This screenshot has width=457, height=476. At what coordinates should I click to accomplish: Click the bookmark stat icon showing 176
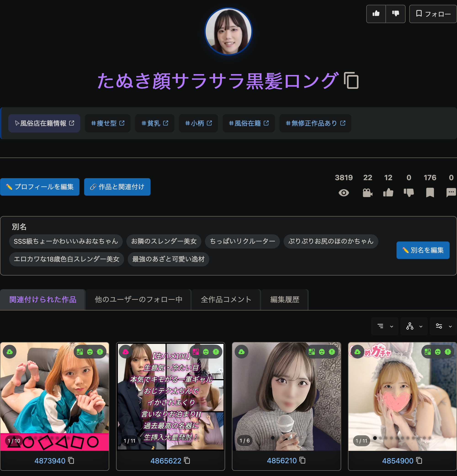(430, 193)
